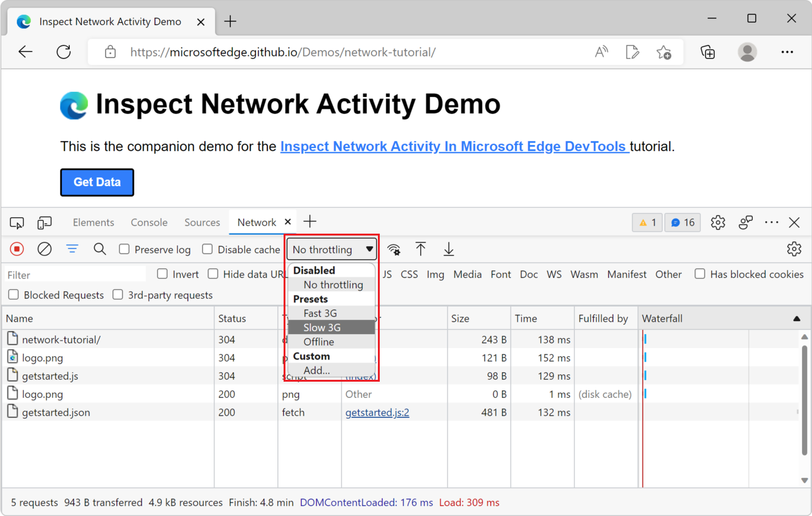This screenshot has height=516, width=812.
Task: Select No throttling option in list
Action: click(332, 285)
